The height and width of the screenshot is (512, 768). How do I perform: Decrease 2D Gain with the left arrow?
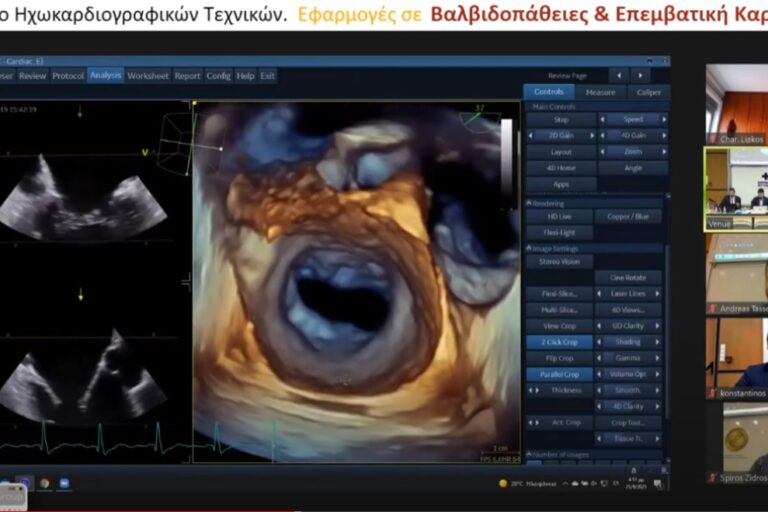[x=529, y=135]
